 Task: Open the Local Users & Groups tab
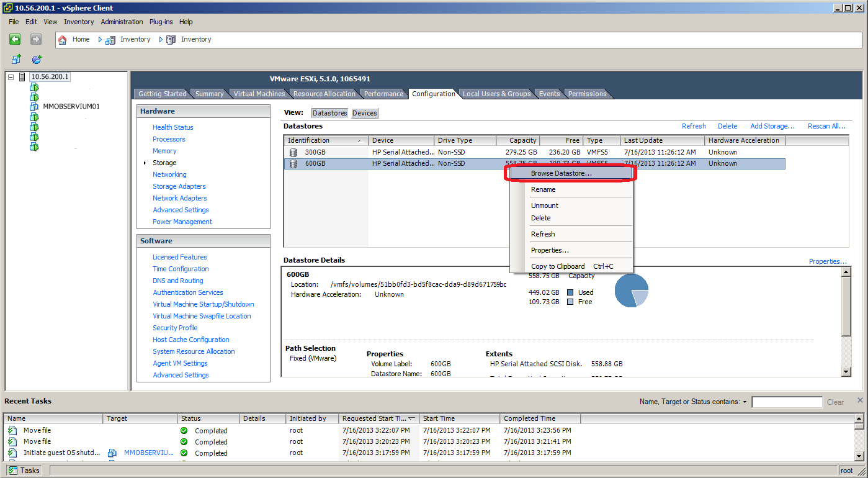click(496, 94)
